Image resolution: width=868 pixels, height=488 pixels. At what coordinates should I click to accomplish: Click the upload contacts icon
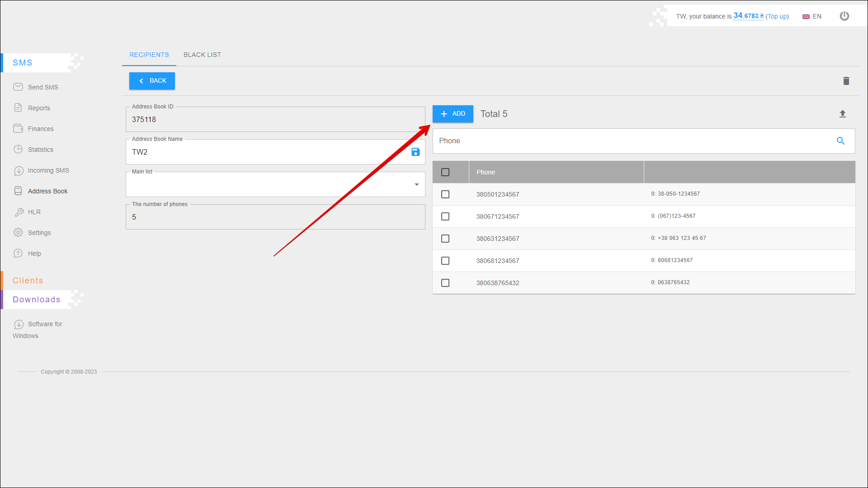point(842,114)
